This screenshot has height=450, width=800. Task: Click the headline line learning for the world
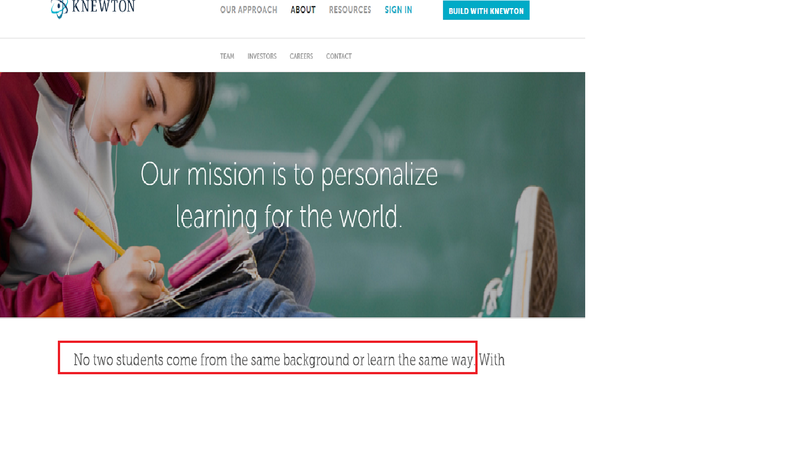tap(289, 217)
